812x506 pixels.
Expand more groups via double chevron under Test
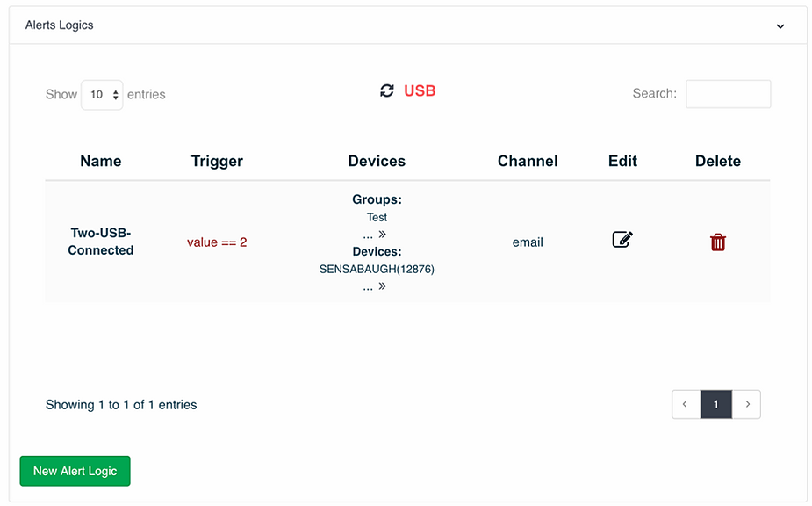coord(382,235)
